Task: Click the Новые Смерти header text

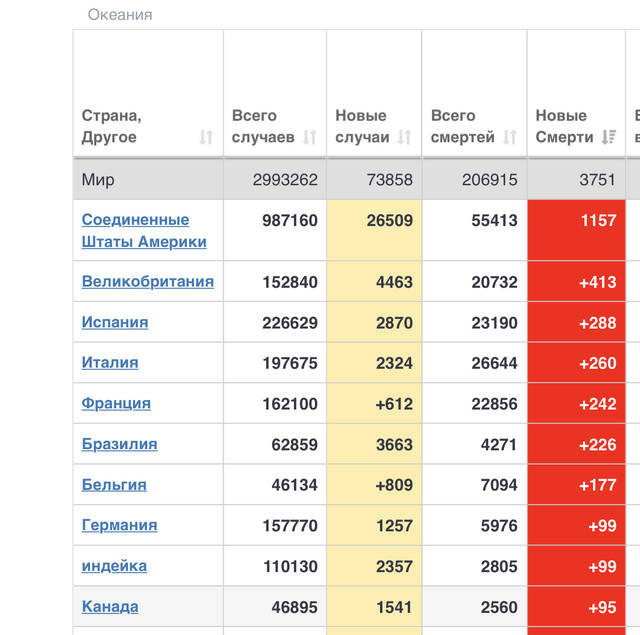Action: (x=564, y=127)
